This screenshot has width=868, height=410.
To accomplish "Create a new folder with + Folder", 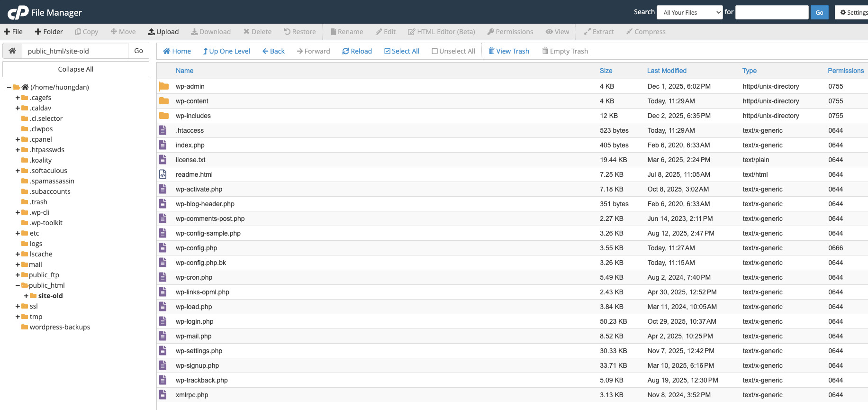I will click(48, 32).
